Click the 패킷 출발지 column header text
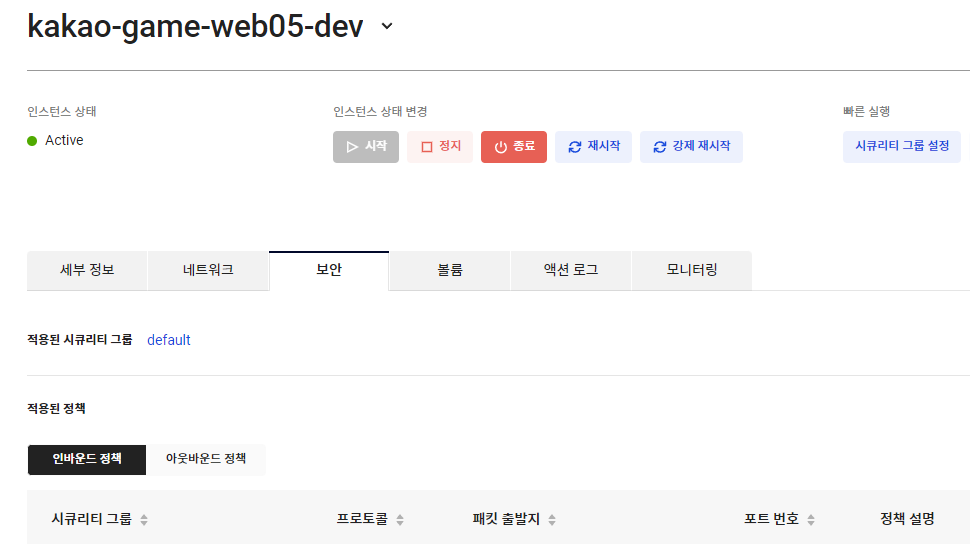970x544 pixels. (506, 519)
